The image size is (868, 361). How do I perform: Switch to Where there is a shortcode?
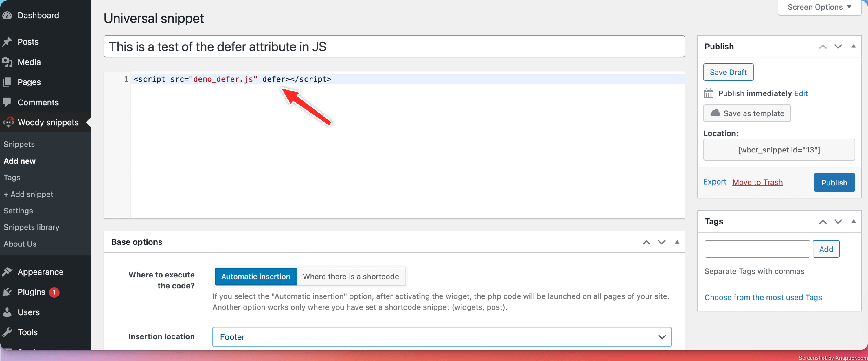point(350,277)
